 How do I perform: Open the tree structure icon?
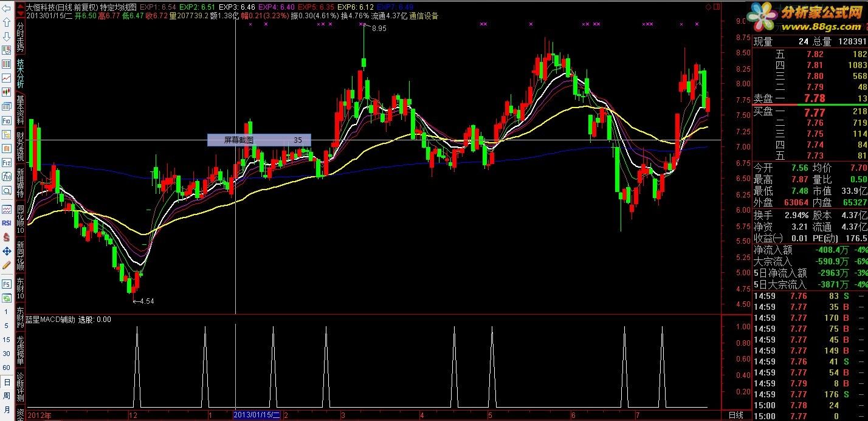pos(7,134)
